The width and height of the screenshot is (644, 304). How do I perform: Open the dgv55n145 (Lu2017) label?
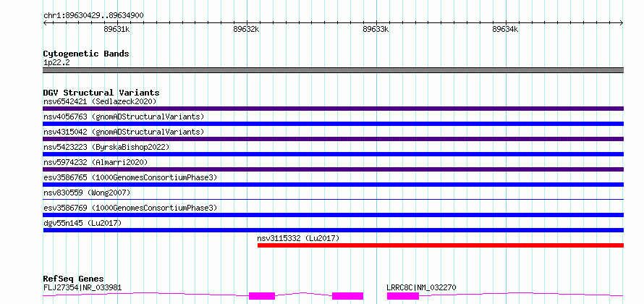coord(82,223)
